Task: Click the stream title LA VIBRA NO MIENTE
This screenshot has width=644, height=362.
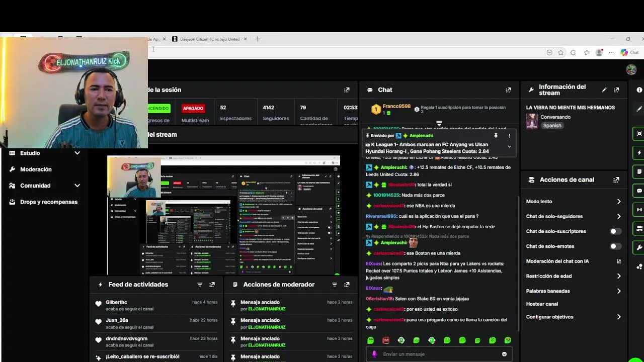Action: tap(571, 108)
